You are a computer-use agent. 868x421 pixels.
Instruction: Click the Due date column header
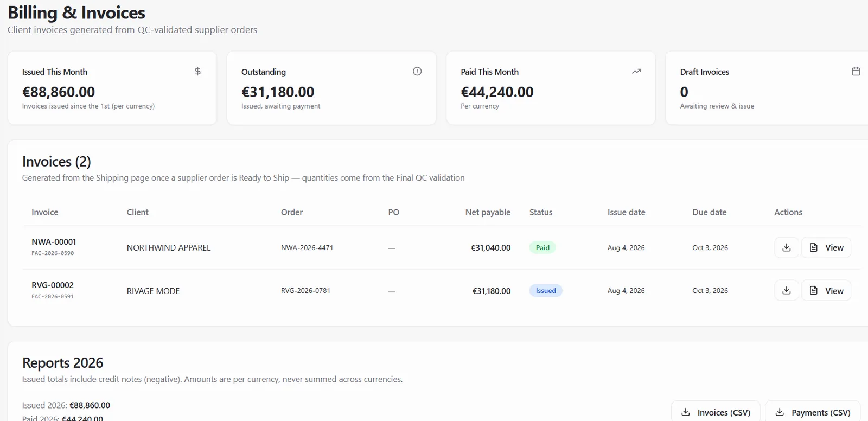click(x=710, y=212)
